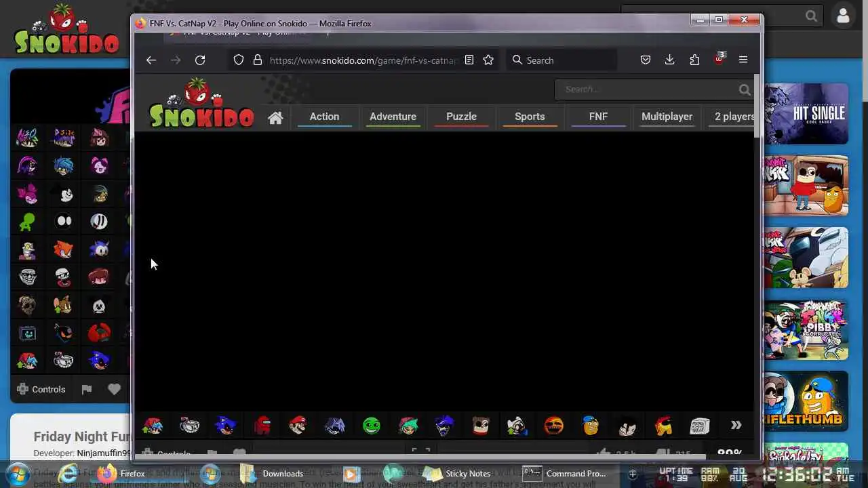
Task: Click the Cuphead icon in bottom game strip
Action: click(x=189, y=426)
